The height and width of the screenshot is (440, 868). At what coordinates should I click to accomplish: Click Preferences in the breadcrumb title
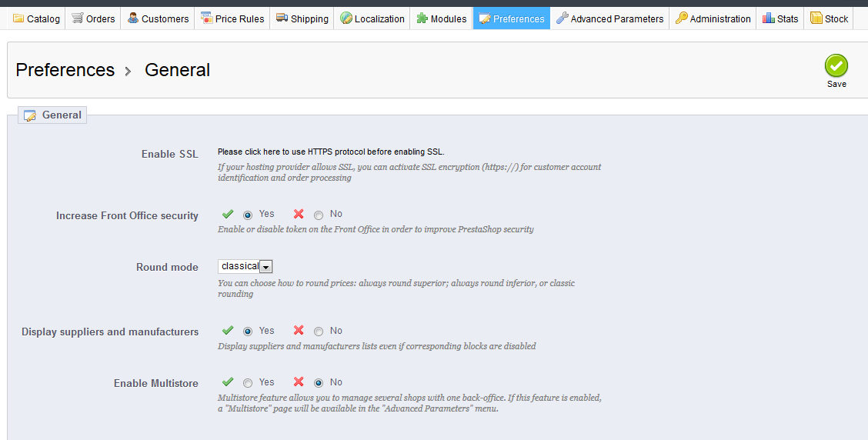pyautogui.click(x=65, y=70)
